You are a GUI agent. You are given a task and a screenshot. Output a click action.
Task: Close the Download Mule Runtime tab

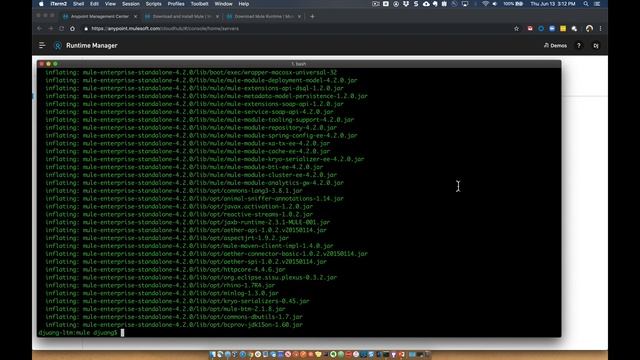pos(299,17)
